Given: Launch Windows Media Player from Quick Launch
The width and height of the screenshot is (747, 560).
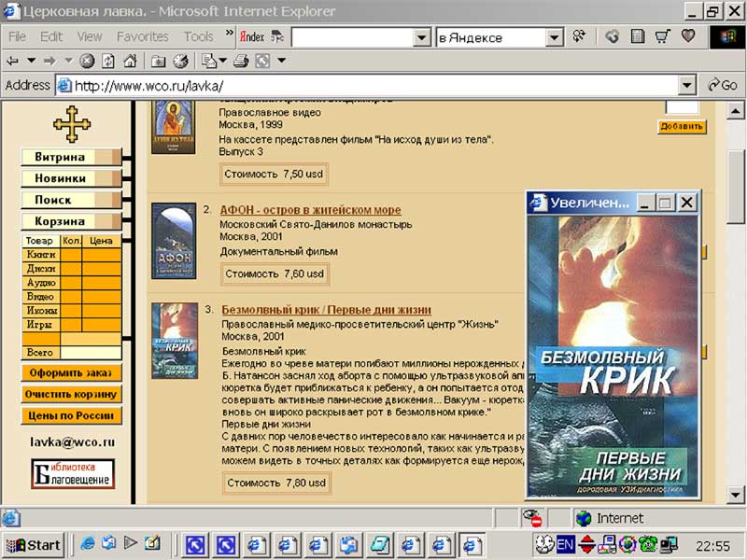Looking at the screenshot, I should (x=131, y=544).
